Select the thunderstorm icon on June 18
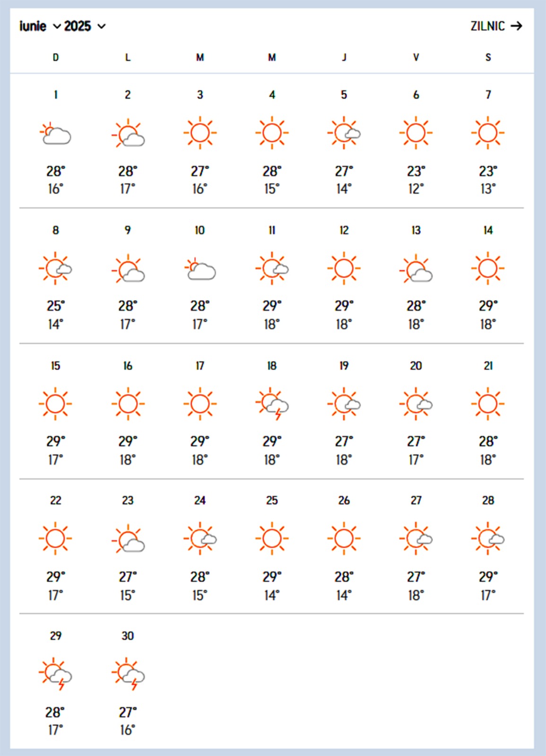This screenshot has height=756, width=546. pyautogui.click(x=272, y=404)
